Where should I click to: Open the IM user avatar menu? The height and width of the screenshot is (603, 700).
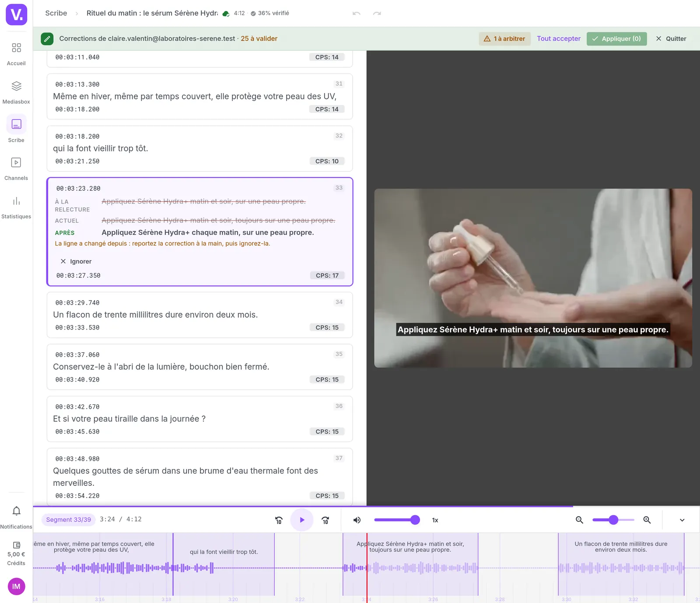click(16, 586)
